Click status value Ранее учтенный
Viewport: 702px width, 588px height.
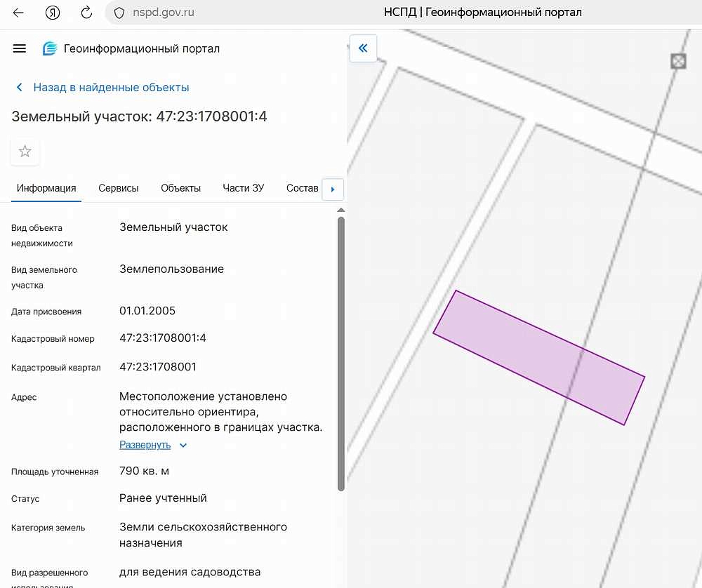[163, 498]
